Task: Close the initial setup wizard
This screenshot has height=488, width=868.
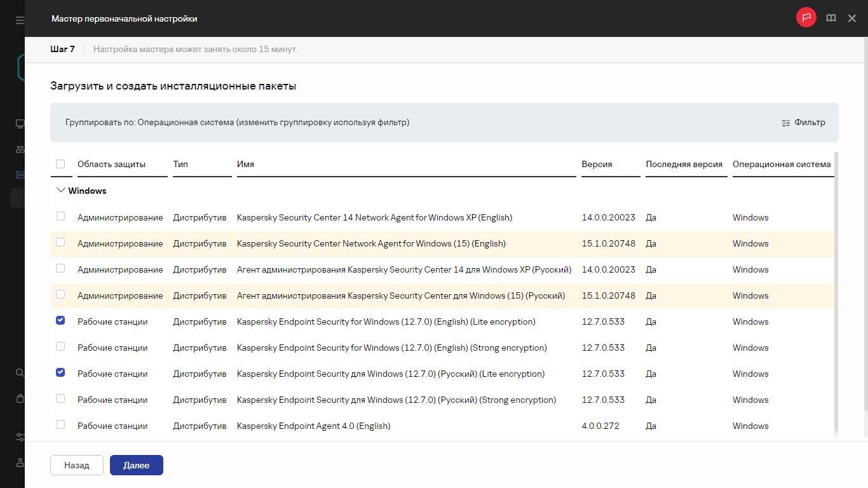Action: (852, 18)
